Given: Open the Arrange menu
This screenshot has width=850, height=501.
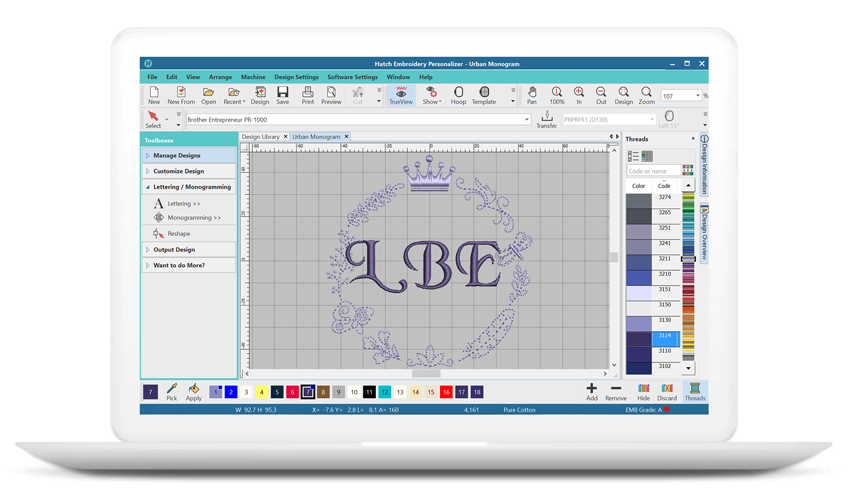Looking at the screenshot, I should click(x=220, y=77).
